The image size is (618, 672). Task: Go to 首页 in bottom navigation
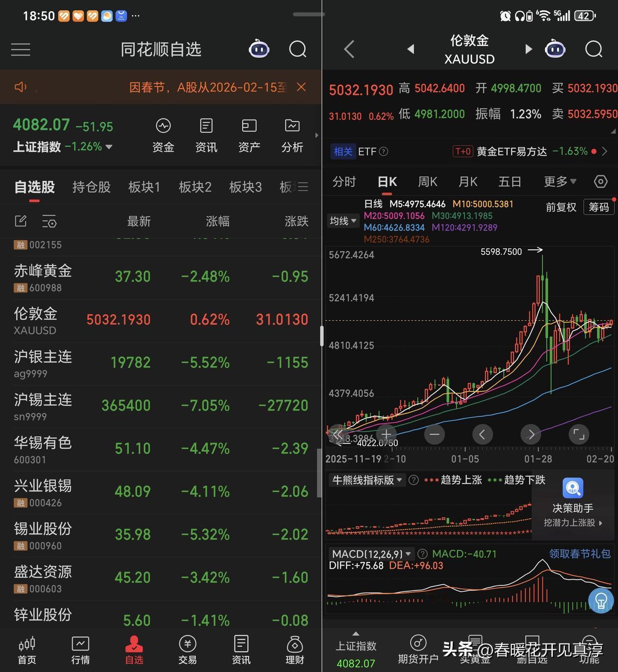[27, 650]
